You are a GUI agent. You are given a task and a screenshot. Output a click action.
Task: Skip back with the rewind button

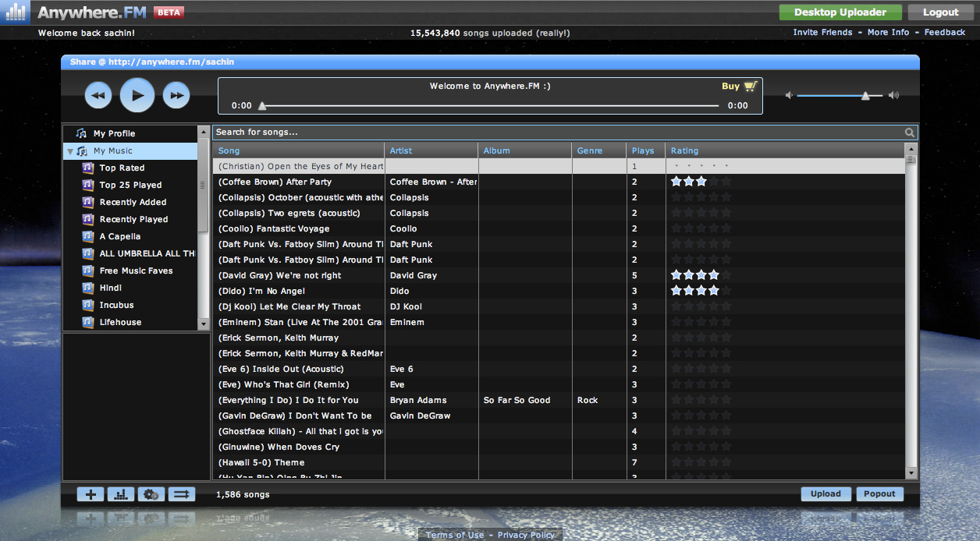(98, 95)
